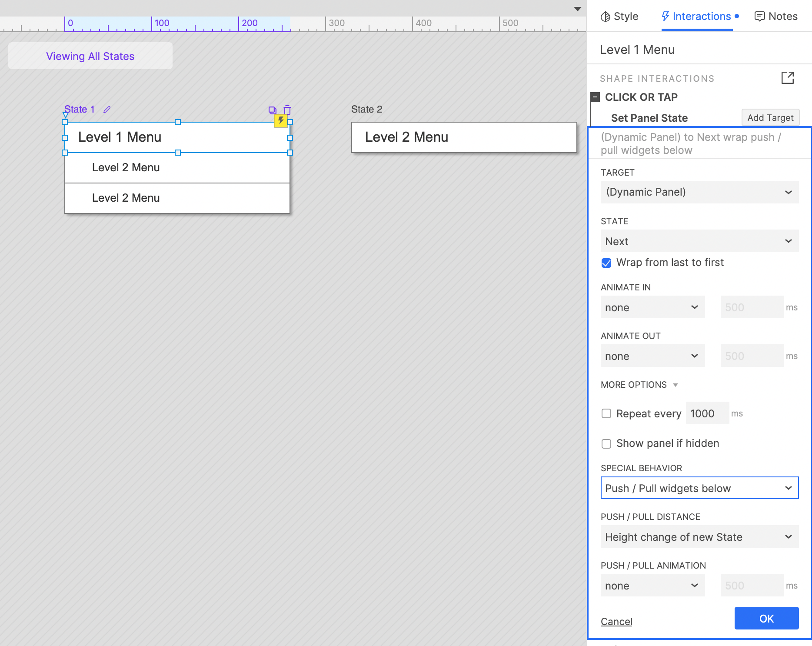Click the State 1 origin triangle marker
Image resolution: width=812 pixels, height=646 pixels.
click(66, 115)
